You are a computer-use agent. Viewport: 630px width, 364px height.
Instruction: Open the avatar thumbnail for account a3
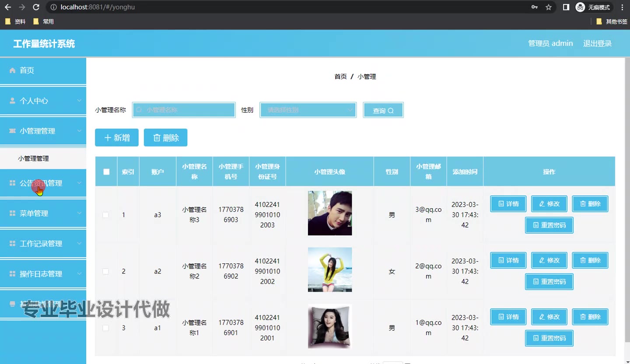[x=330, y=213]
